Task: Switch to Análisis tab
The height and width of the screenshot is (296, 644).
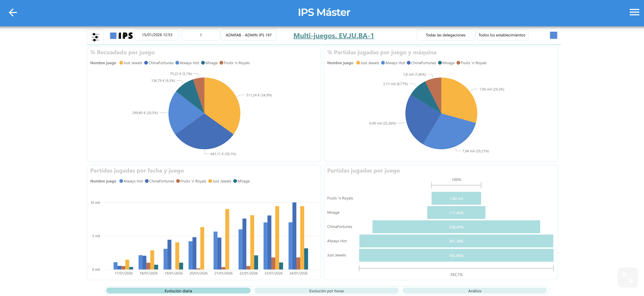Action: [475, 291]
